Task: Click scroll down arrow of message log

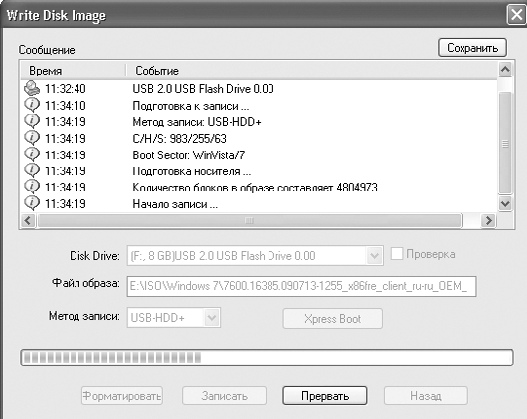Action: point(505,203)
